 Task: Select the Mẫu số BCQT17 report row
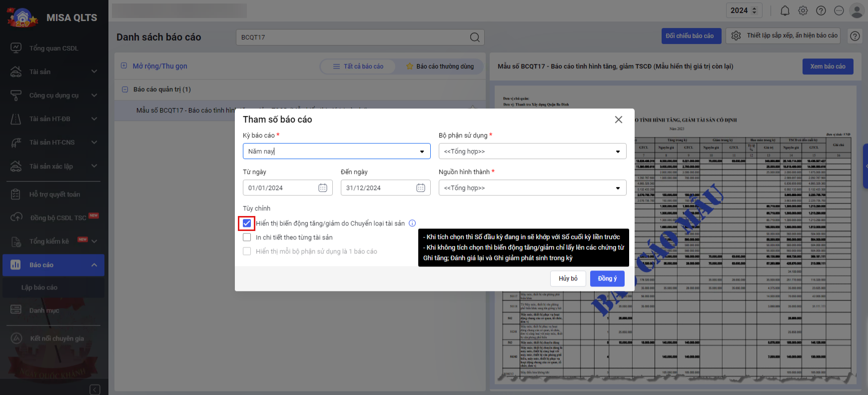(x=300, y=110)
